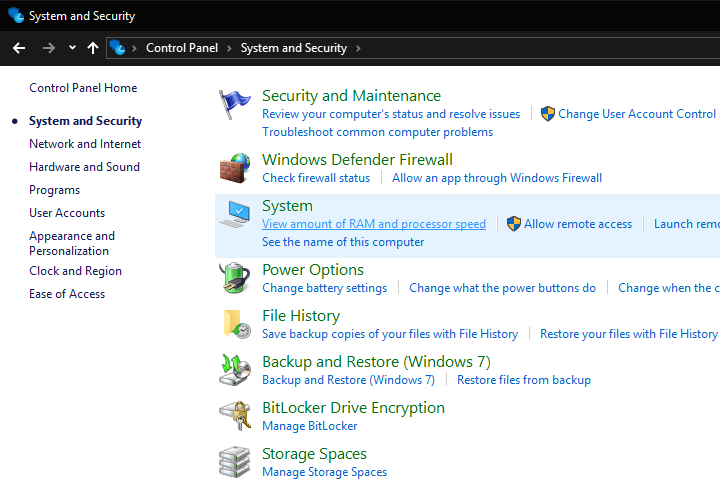Click Change what the power buttons do

point(502,288)
